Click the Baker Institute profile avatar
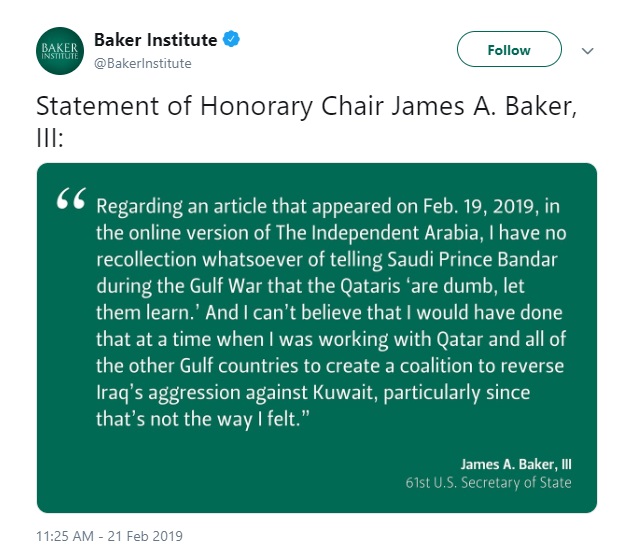 click(59, 51)
